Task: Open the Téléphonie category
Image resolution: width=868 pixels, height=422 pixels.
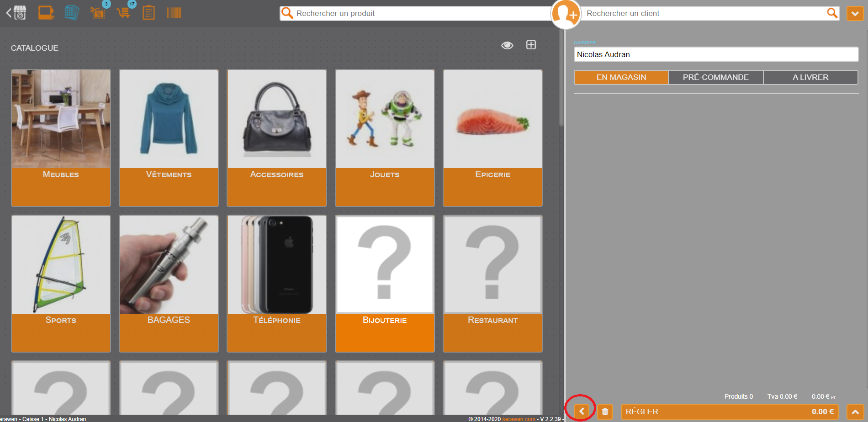Action: pos(277,284)
